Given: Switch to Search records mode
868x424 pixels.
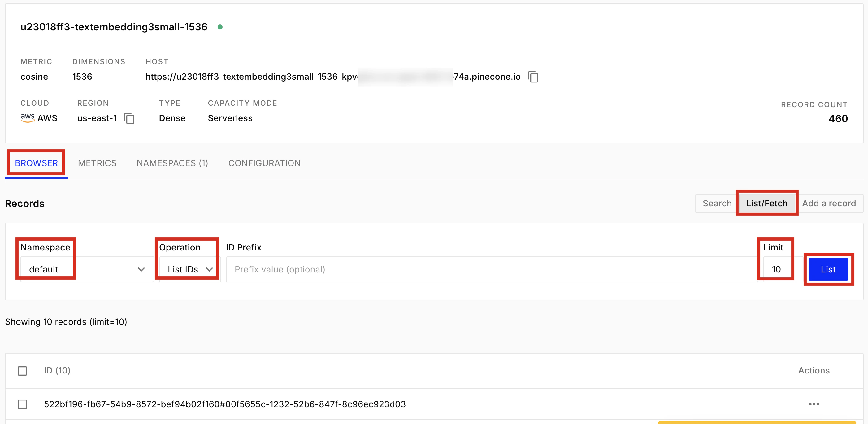Looking at the screenshot, I should [717, 203].
